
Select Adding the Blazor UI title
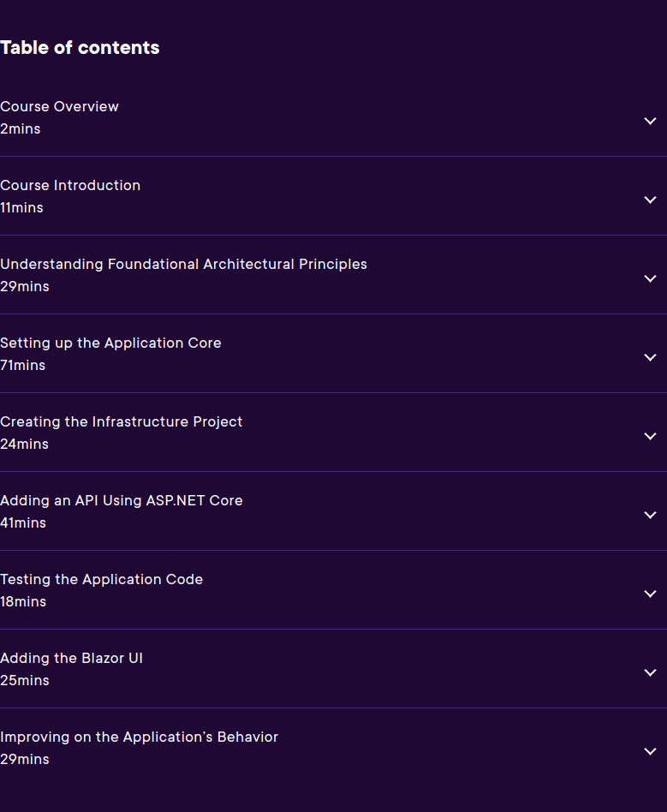[71, 658]
